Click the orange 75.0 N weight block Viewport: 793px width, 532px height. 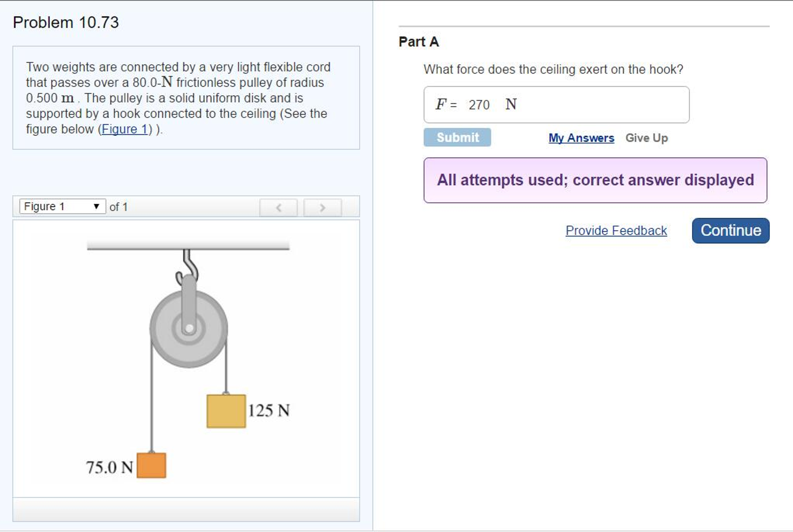pyautogui.click(x=151, y=465)
